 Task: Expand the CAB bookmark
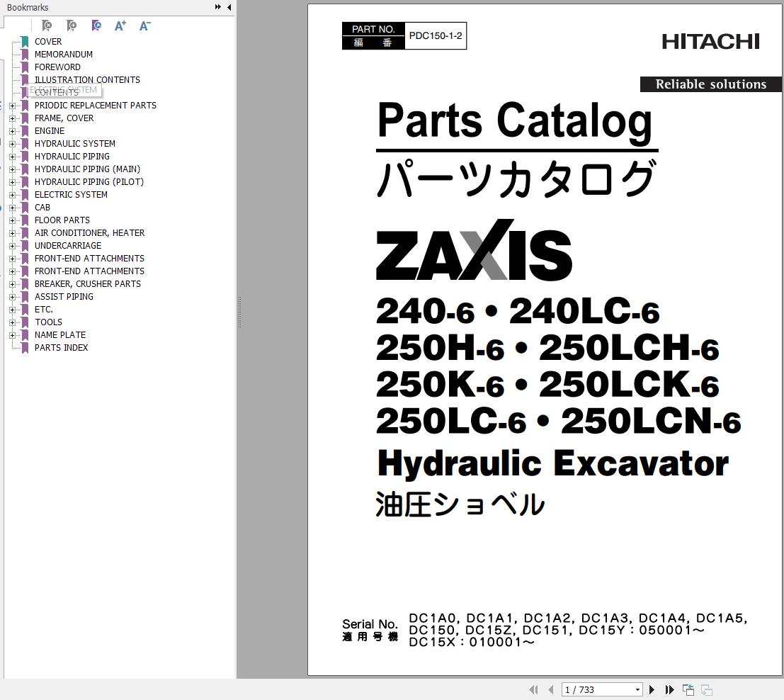coord(13,208)
